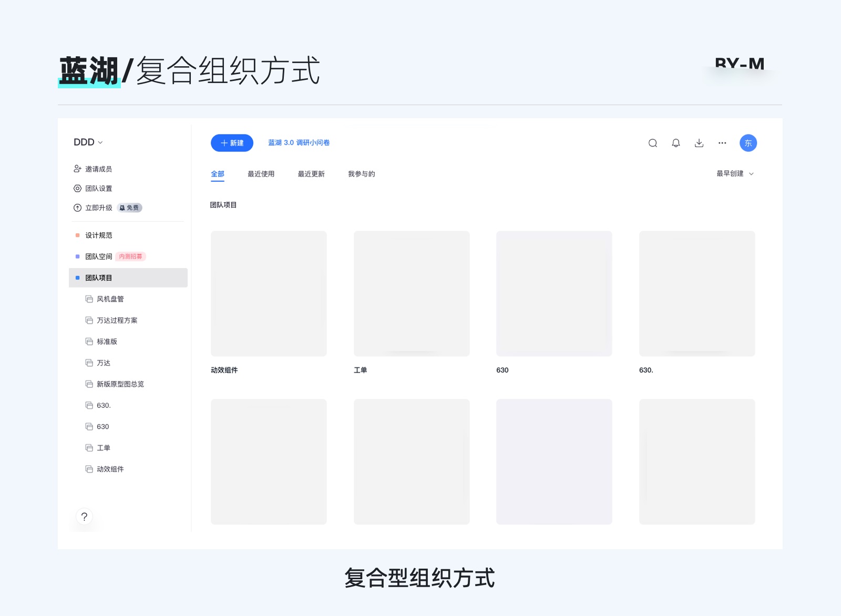Image resolution: width=841 pixels, height=616 pixels.
Task: Open the 工单 project card thumbnail
Action: click(412, 293)
